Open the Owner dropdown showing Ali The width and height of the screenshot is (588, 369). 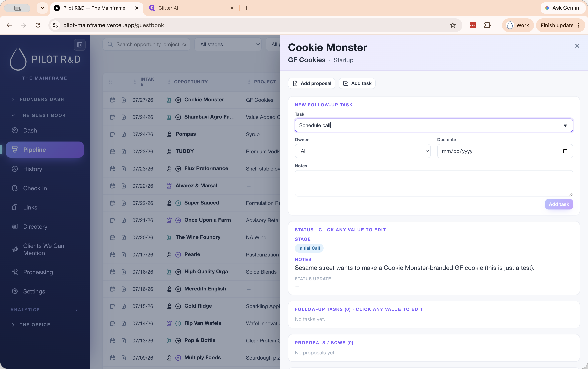click(363, 151)
